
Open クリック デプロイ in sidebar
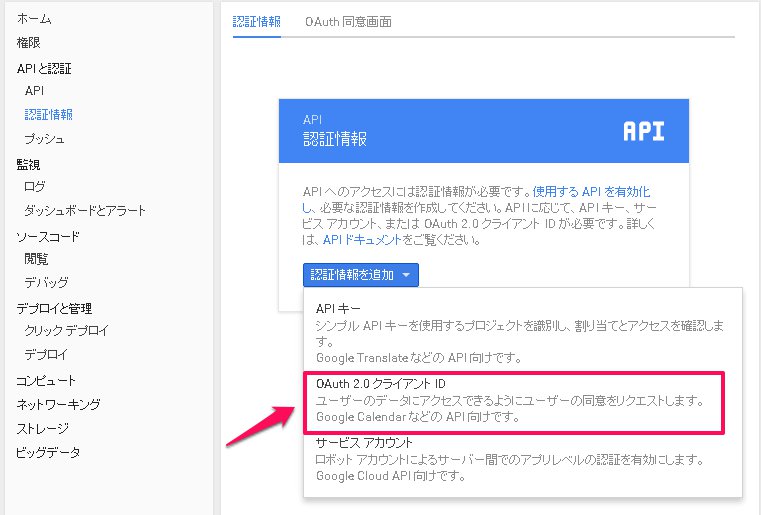66,331
